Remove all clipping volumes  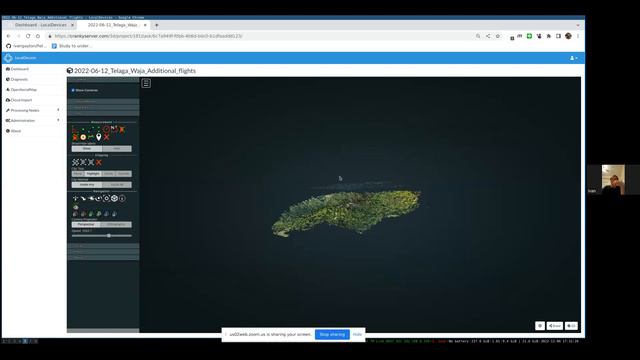coord(99,162)
